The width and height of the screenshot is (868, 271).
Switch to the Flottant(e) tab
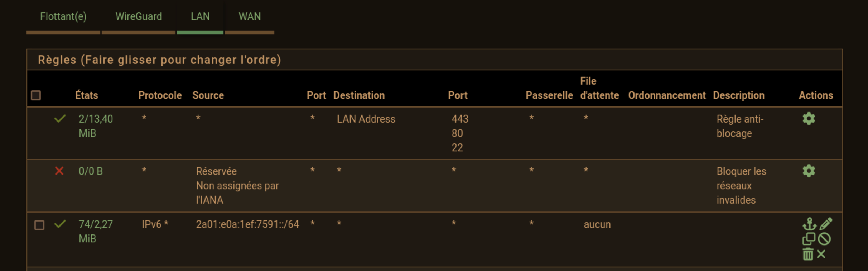point(63,16)
